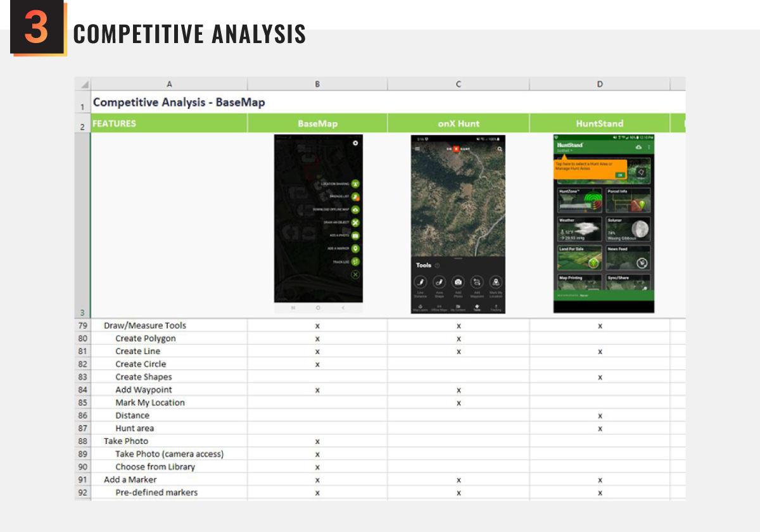The height and width of the screenshot is (532, 760).
Task: Close the BaseMap tool menu with X circle
Action: [x=355, y=274]
